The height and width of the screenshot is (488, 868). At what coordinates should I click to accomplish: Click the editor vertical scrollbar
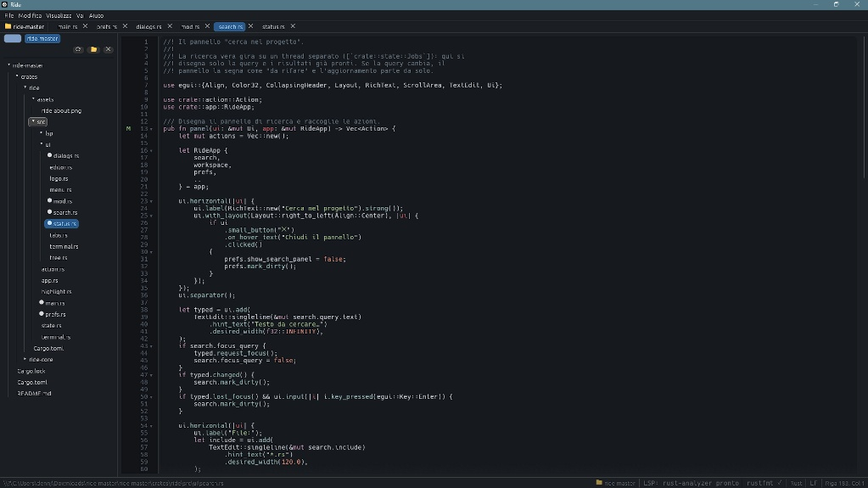[864, 106]
